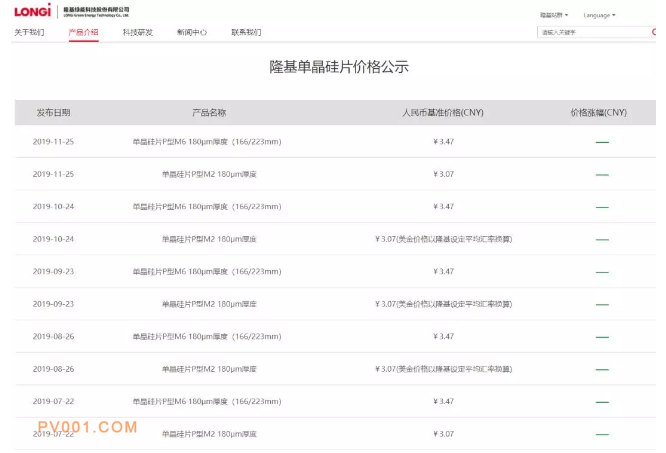666x453 pixels.
Task: Click the green price-change dash for 2019-08-26 M2
Action: point(602,369)
